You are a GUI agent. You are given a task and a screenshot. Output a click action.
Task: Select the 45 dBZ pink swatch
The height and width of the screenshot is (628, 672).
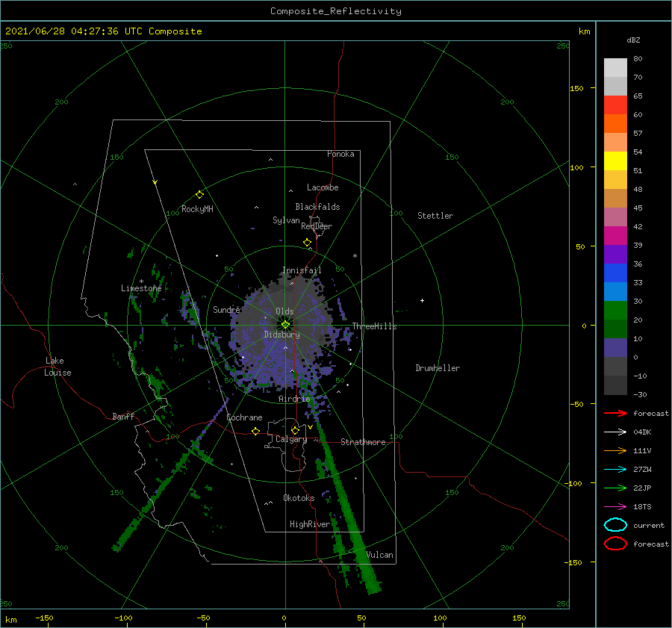(x=615, y=217)
